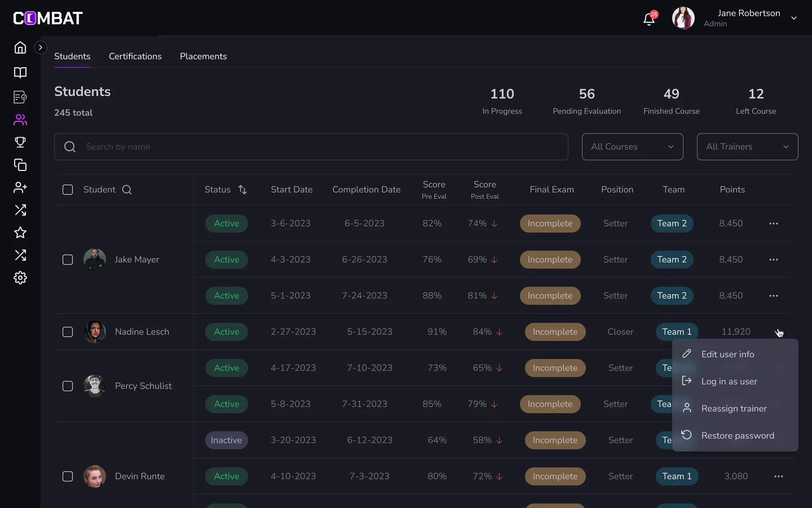Screen dimensions: 812x508
Task: Select Log in as user from the menu
Action: 735,381
